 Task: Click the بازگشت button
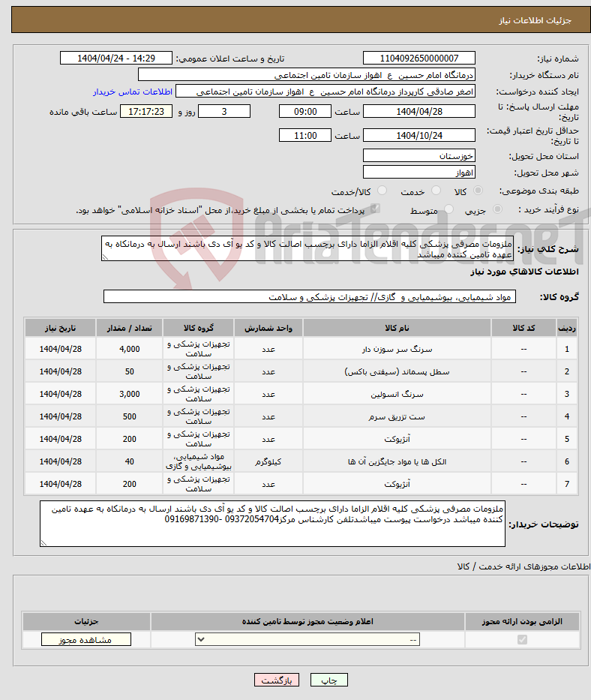(x=276, y=680)
